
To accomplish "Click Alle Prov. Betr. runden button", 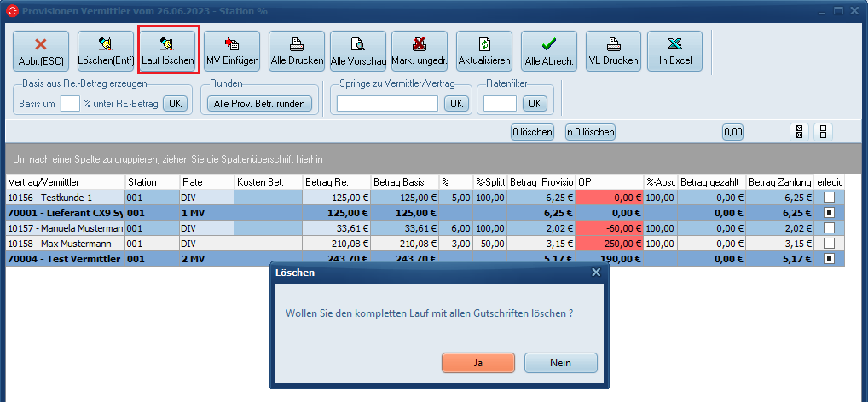I will click(260, 103).
